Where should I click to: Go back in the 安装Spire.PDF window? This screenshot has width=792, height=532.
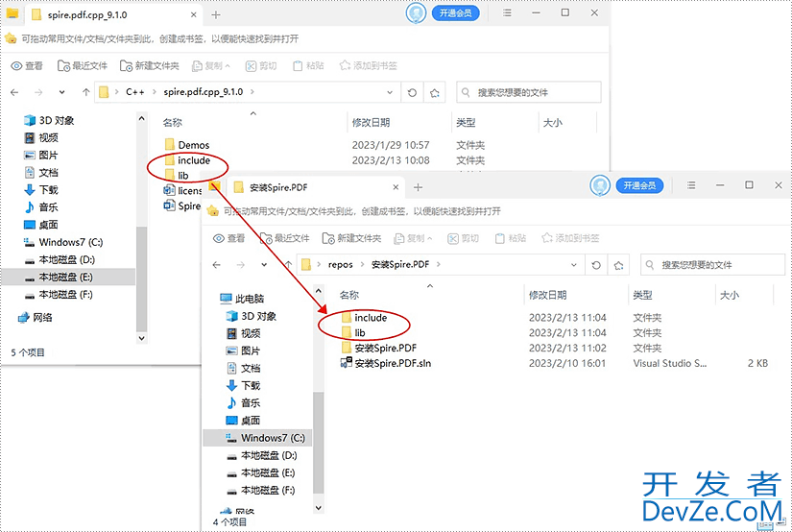coord(217,265)
